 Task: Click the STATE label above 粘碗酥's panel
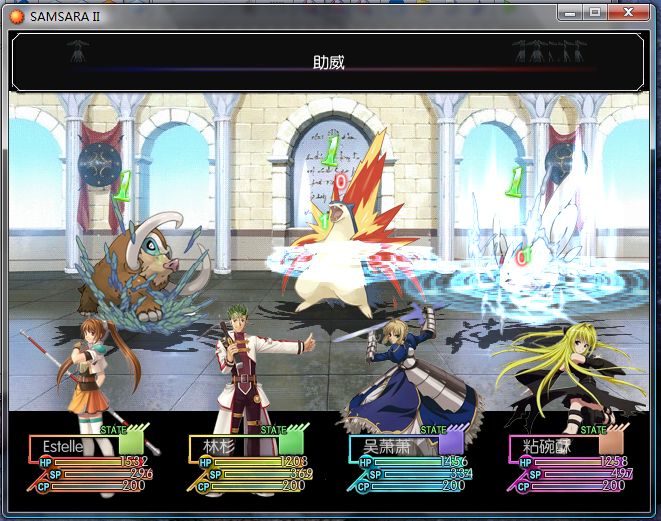pyautogui.click(x=594, y=430)
